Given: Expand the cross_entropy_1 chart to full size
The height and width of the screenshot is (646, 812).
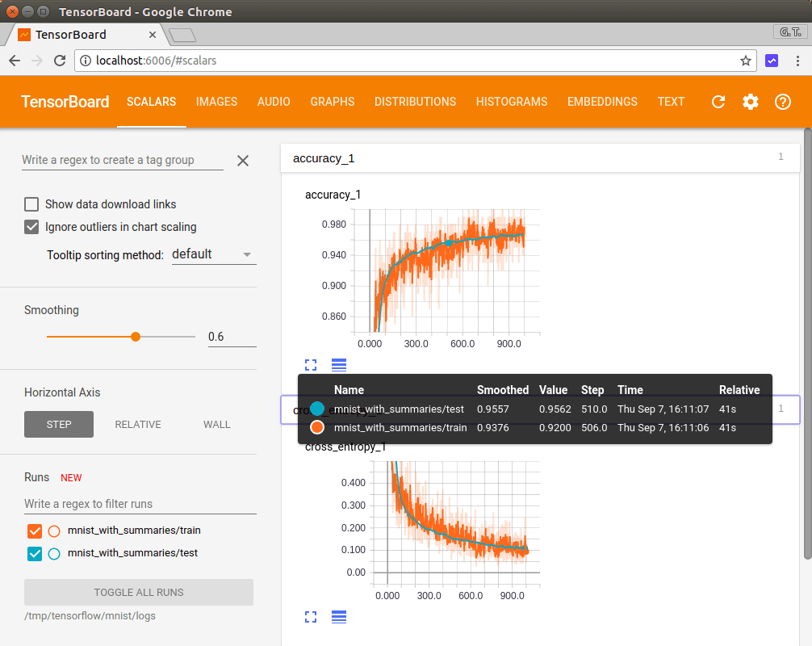Looking at the screenshot, I should tap(311, 617).
